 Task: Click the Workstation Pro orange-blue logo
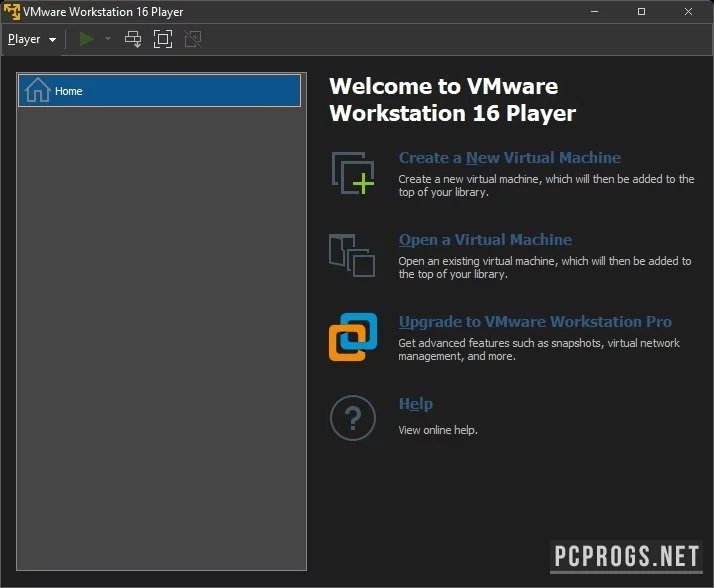[x=353, y=337]
